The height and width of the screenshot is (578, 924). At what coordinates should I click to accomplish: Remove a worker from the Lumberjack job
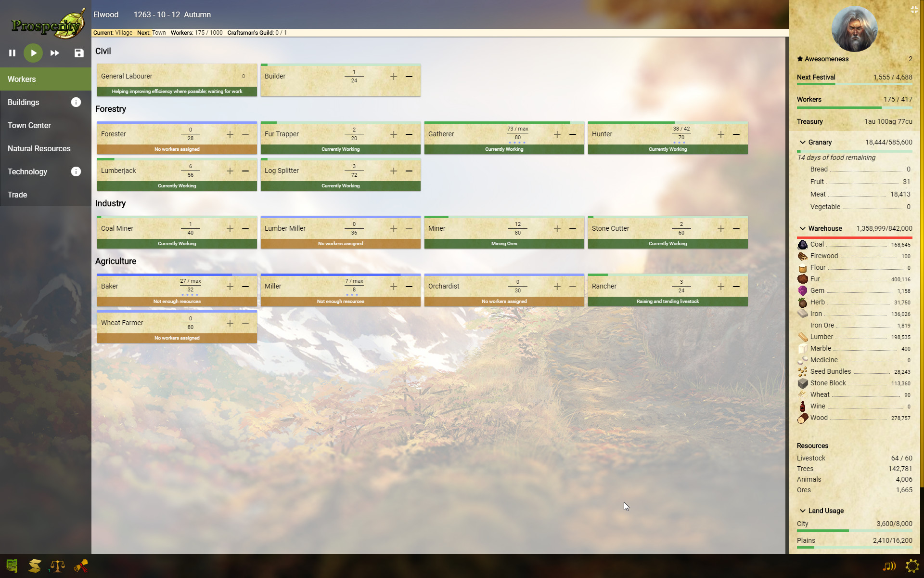click(x=245, y=171)
